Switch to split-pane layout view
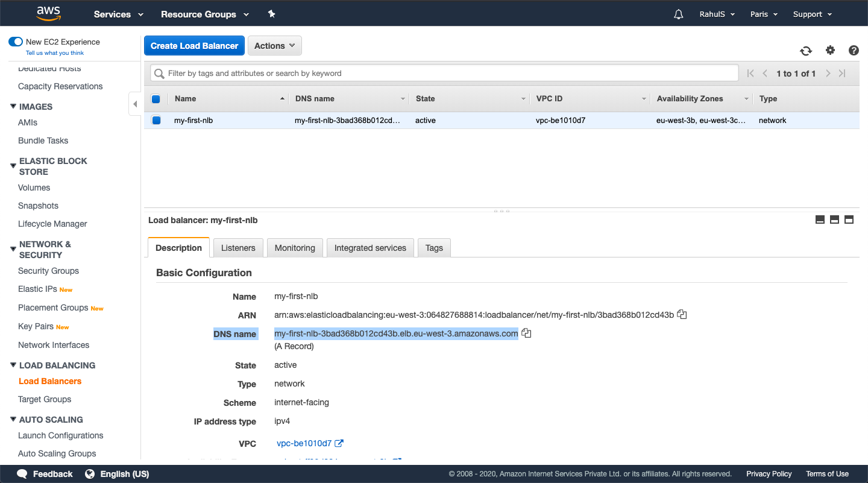The height and width of the screenshot is (483, 868). 834,219
